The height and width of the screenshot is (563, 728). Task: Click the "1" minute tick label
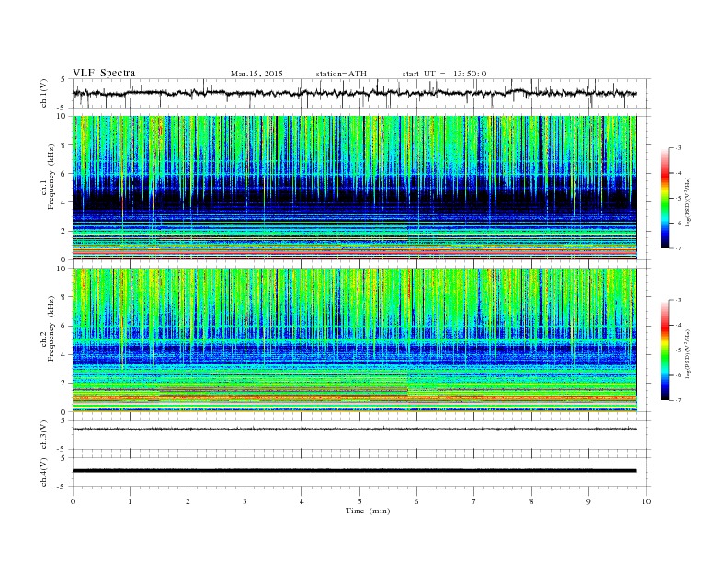click(x=131, y=501)
